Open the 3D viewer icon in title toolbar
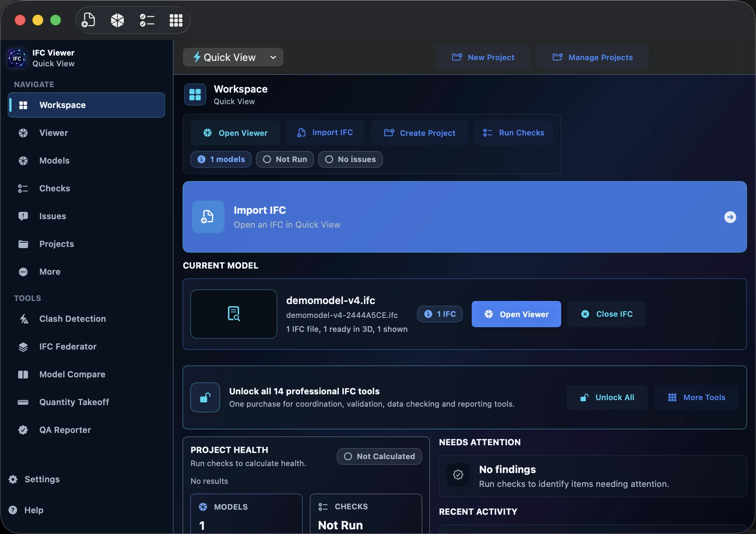Screen dimensions: 756x534 [x=117, y=20]
